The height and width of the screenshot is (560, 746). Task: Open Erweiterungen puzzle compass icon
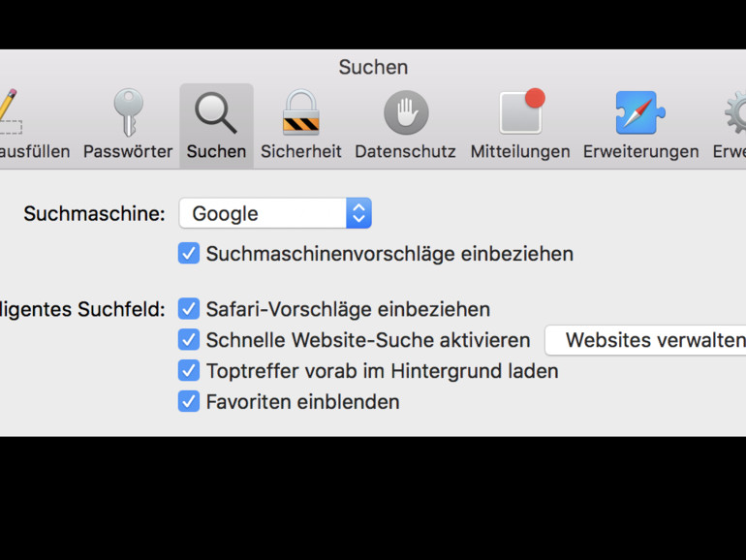(640, 112)
